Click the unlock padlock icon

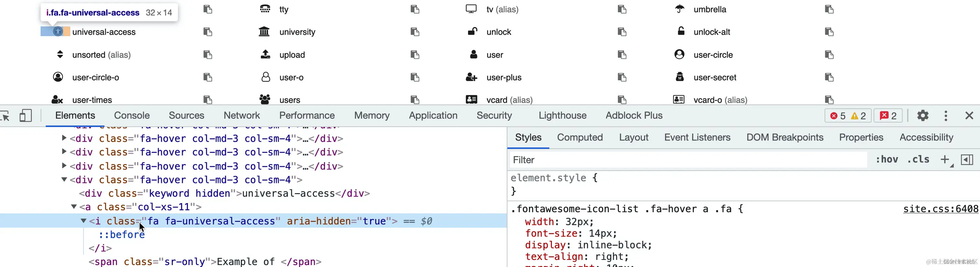click(x=472, y=31)
